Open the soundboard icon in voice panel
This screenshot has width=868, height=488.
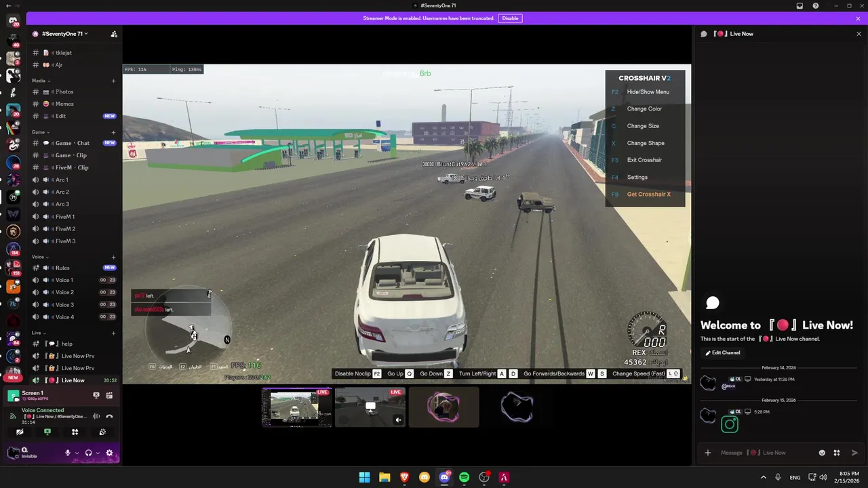[102, 432]
